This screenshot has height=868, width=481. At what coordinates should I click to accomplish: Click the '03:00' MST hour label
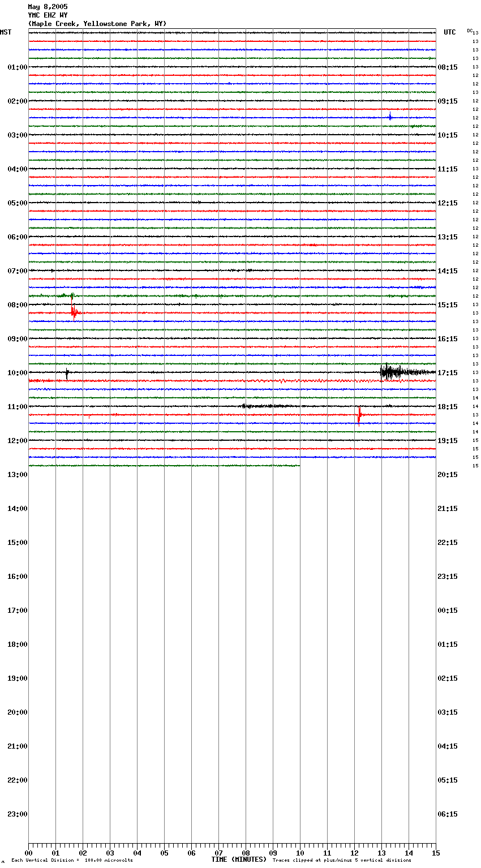18,135
